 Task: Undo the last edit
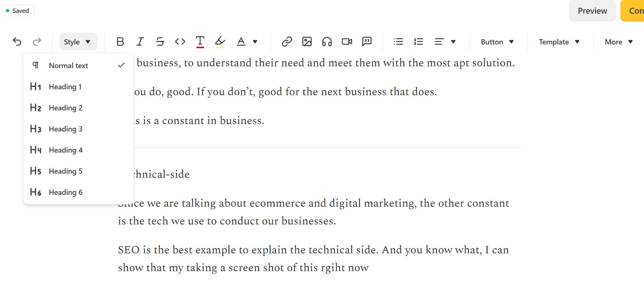coord(17,41)
